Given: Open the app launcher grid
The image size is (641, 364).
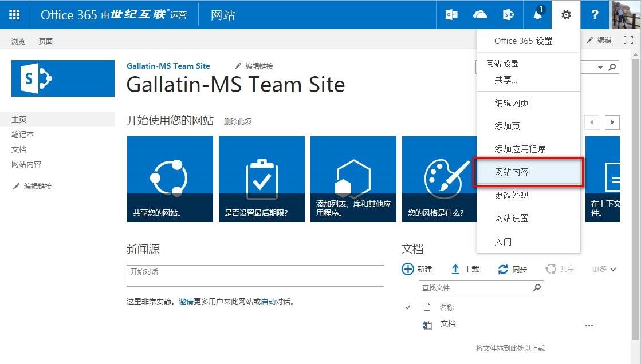Looking at the screenshot, I should coord(14,15).
